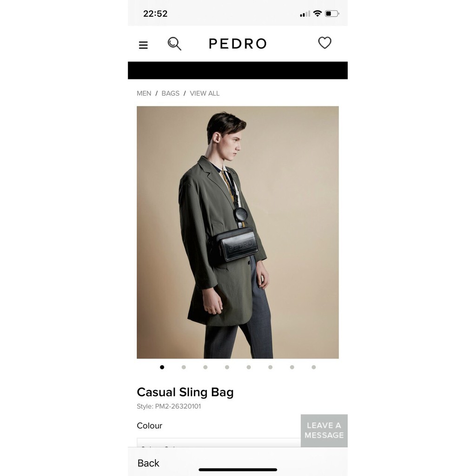Screen dimensions: 476x476
Task: Tap the PEDRO logo
Action: 238,44
